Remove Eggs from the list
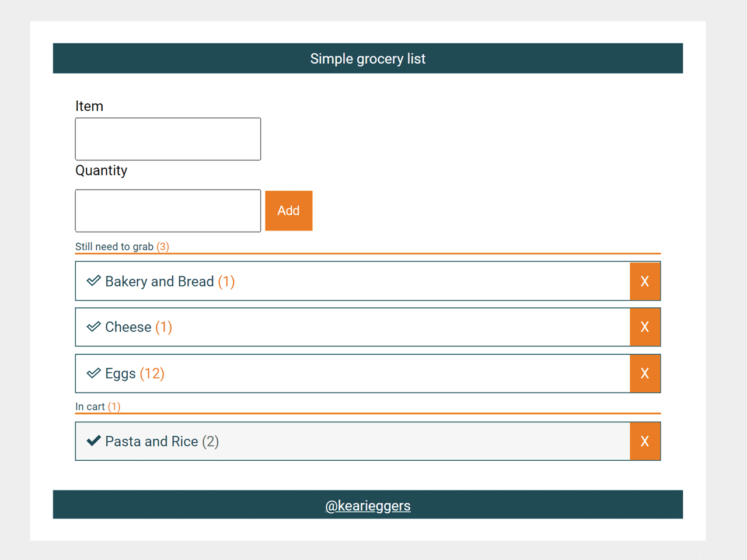Viewport: 747px width, 560px height. [645, 373]
